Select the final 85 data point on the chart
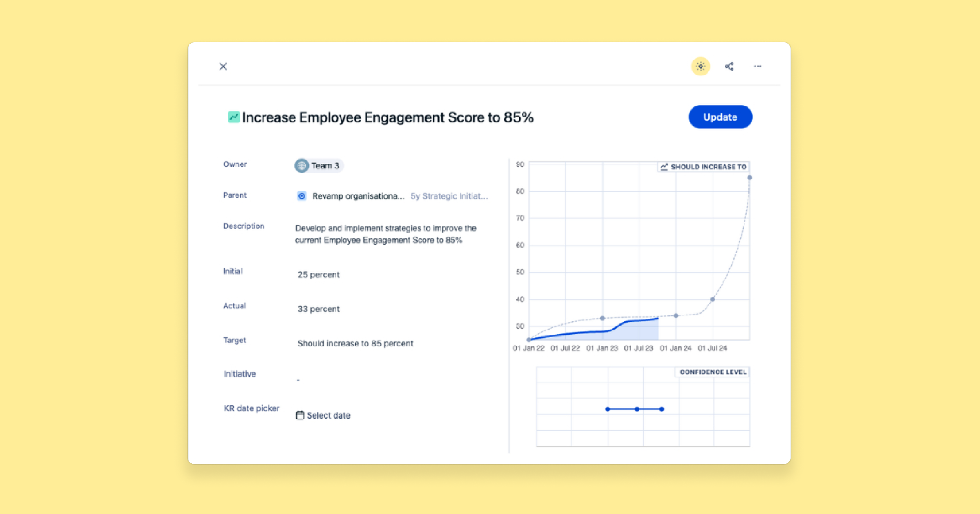The height and width of the screenshot is (514, 980). (750, 177)
